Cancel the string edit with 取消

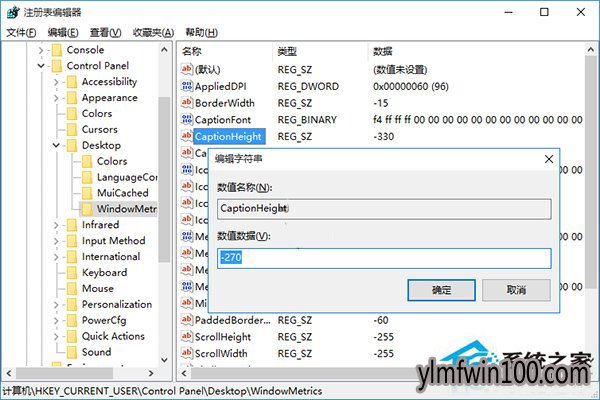tap(516, 290)
